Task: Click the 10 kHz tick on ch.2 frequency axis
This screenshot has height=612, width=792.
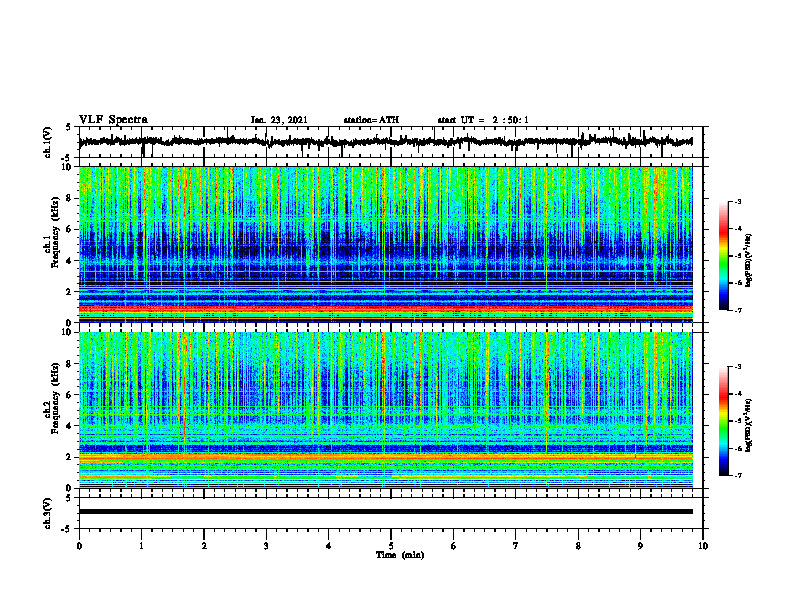Action: click(68, 332)
